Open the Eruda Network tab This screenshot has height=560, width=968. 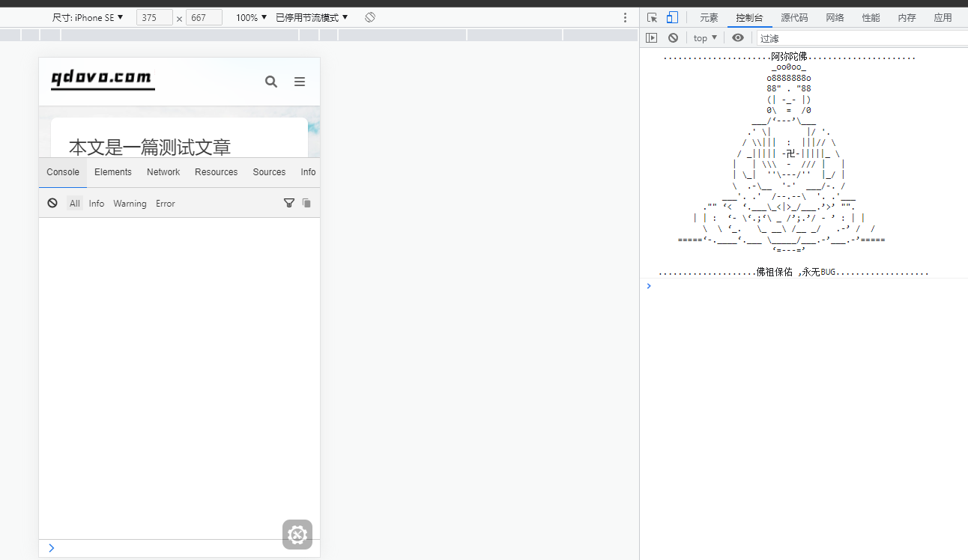(x=163, y=172)
